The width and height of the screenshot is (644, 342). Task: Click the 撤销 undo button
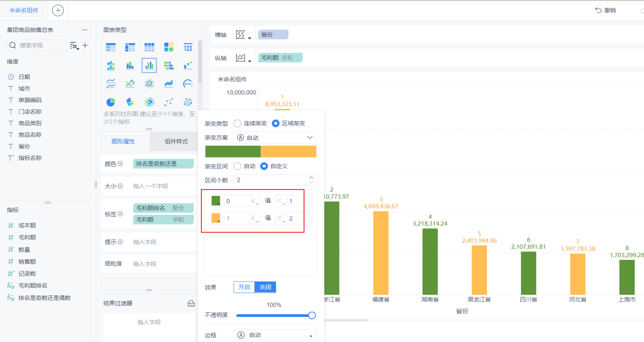point(605,10)
